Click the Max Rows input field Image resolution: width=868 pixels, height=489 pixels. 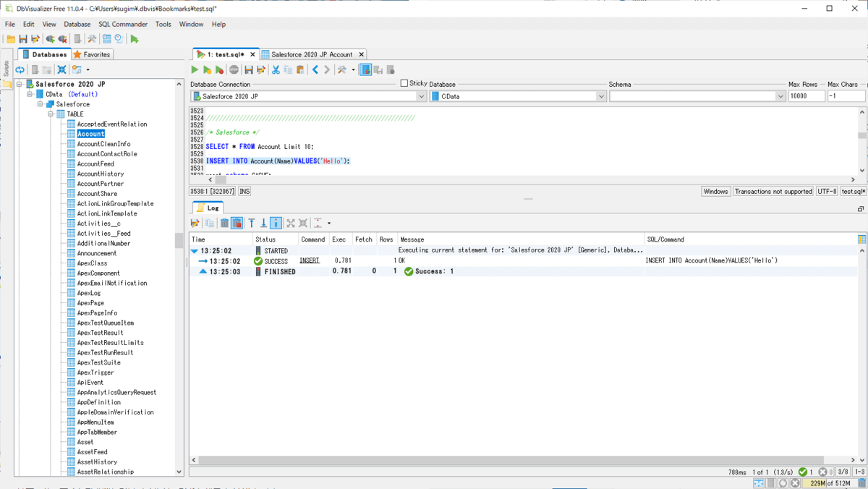pos(807,96)
